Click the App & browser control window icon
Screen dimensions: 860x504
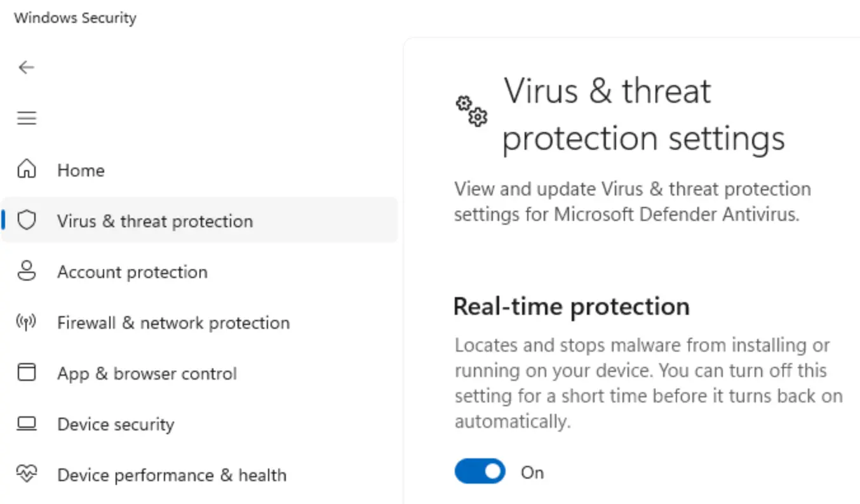click(x=27, y=373)
